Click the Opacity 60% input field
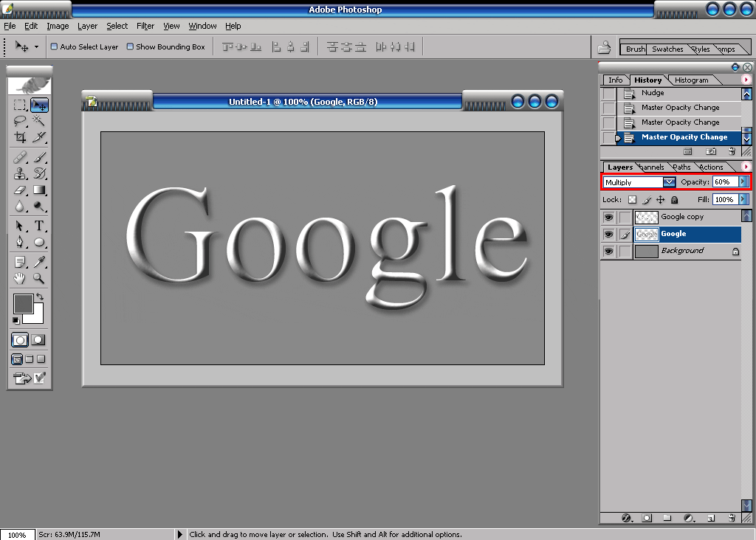Viewport: 756px width, 540px height. coord(726,181)
